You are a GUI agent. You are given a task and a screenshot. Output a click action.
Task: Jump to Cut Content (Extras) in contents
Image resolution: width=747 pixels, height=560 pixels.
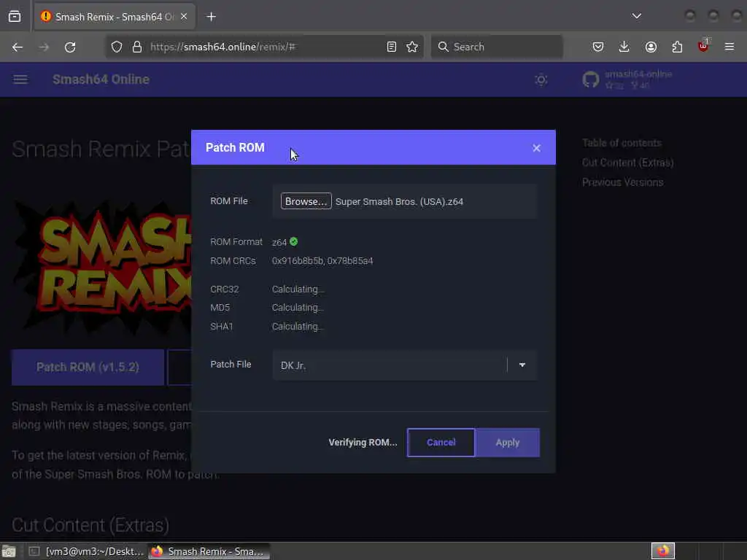point(627,163)
